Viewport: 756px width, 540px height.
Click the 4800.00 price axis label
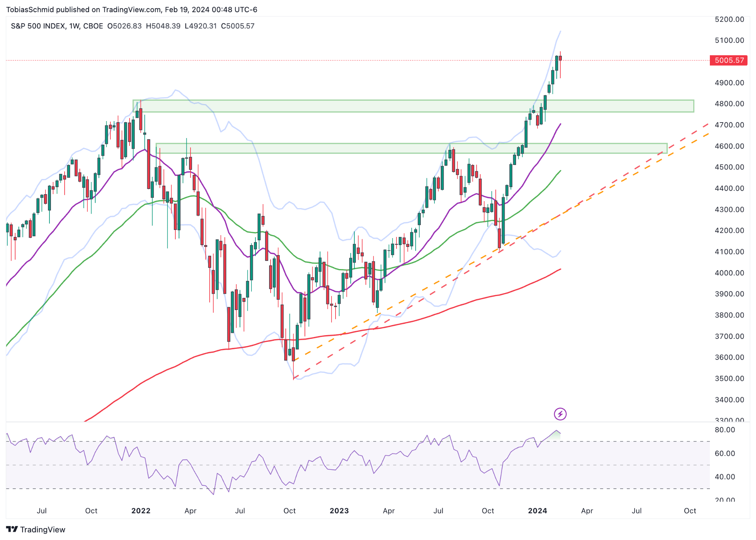pos(729,104)
